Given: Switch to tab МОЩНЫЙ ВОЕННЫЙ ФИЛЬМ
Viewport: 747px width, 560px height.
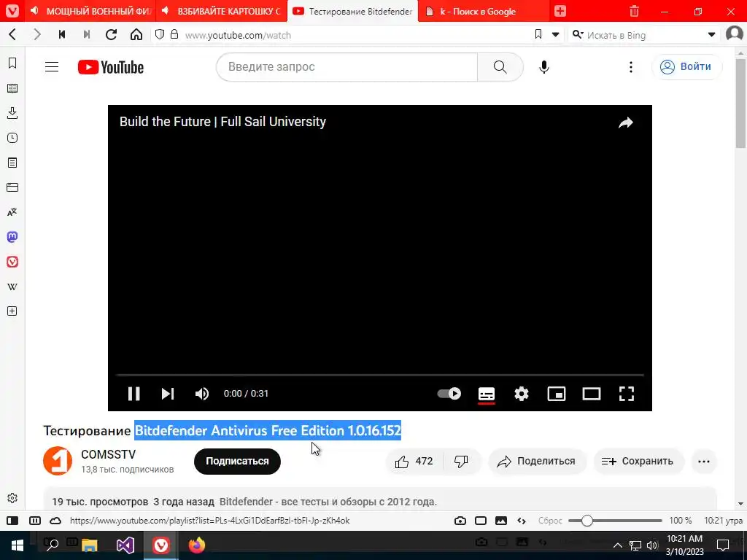Looking at the screenshot, I should (x=90, y=11).
